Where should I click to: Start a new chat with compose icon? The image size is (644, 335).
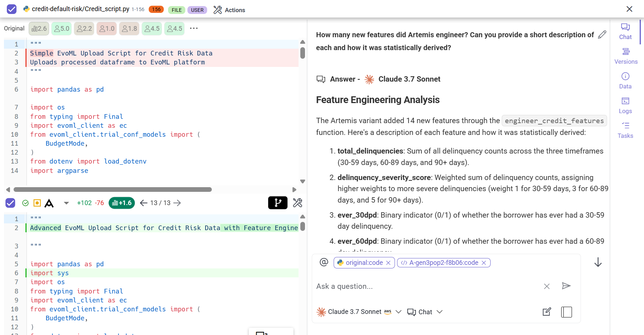point(547,312)
